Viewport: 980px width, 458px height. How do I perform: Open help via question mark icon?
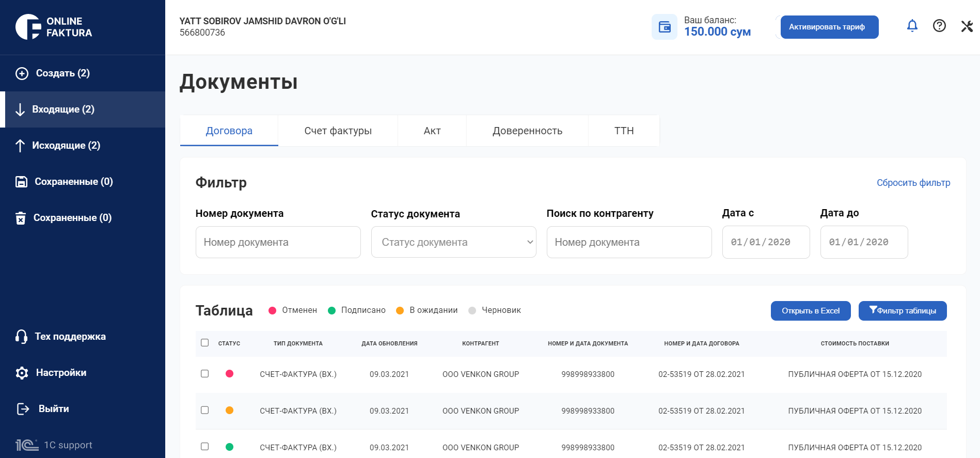[939, 26]
